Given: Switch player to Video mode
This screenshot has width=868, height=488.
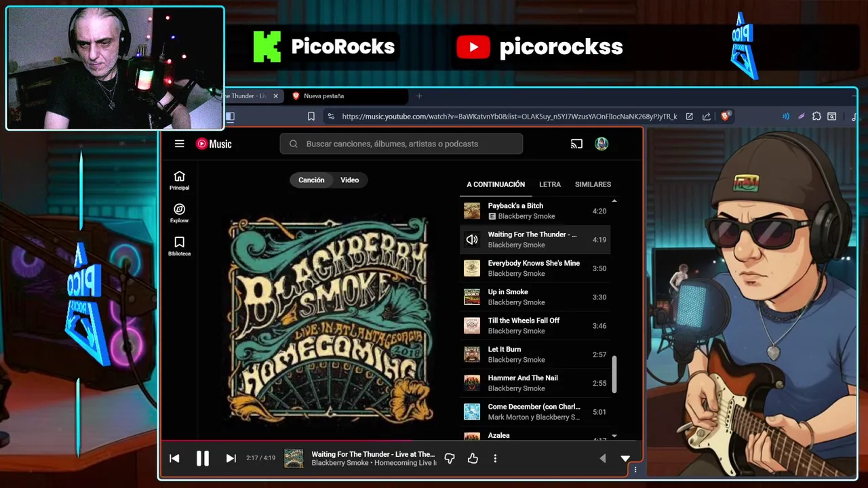Looking at the screenshot, I should pos(349,180).
